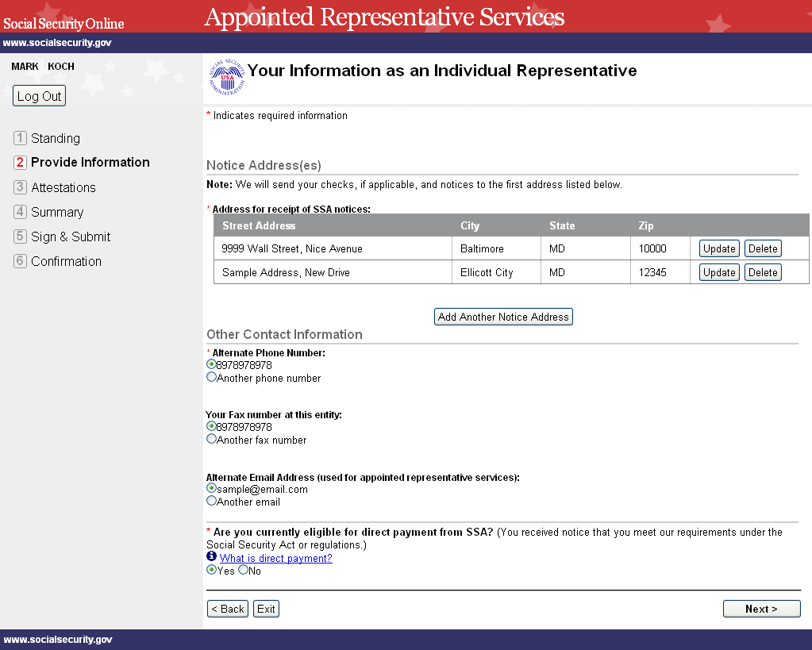Click the Social Security Administration seal logo
Viewport: 812px width, 650px height.
tap(226, 77)
